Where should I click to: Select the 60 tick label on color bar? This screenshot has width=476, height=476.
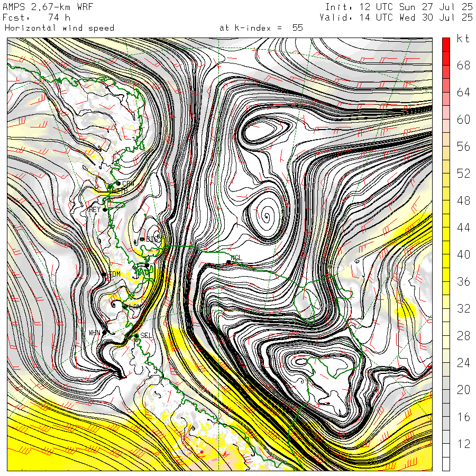point(463,120)
